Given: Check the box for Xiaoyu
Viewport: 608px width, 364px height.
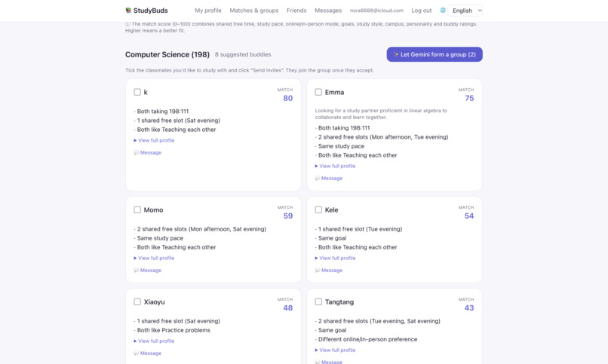Looking at the screenshot, I should click(137, 301).
